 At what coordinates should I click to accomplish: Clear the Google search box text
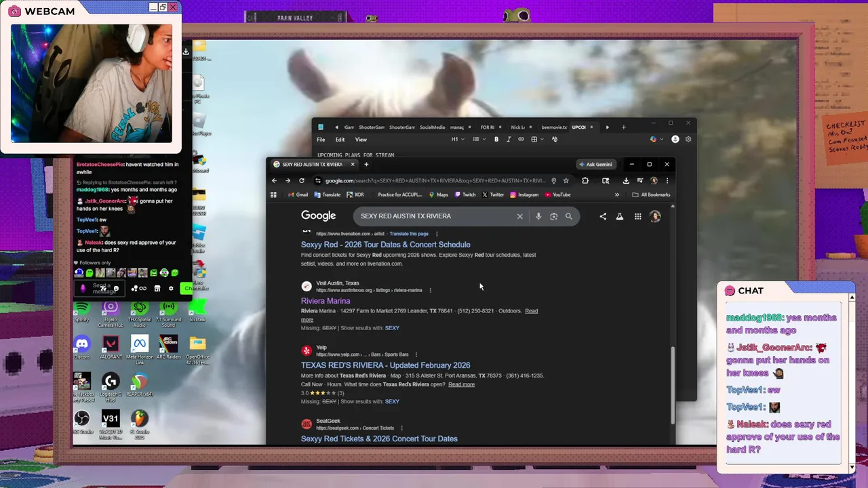click(x=520, y=216)
